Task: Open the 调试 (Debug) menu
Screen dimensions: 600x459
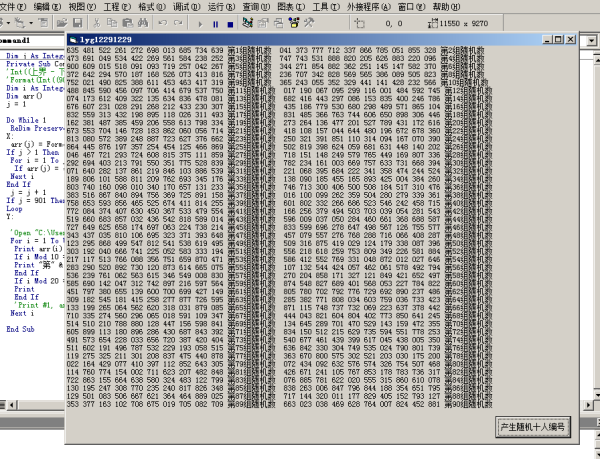Action: click(186, 7)
